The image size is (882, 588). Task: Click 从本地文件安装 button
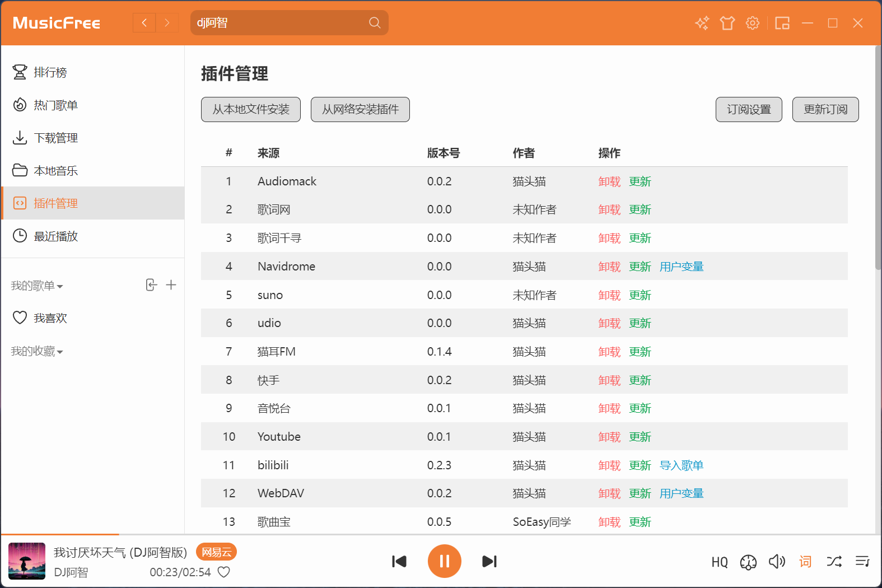(x=251, y=109)
